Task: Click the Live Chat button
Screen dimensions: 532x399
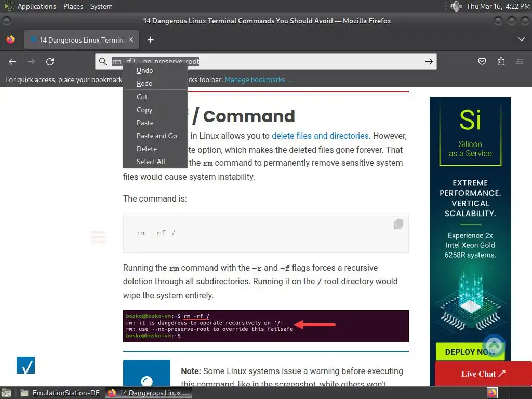Action: click(483, 374)
